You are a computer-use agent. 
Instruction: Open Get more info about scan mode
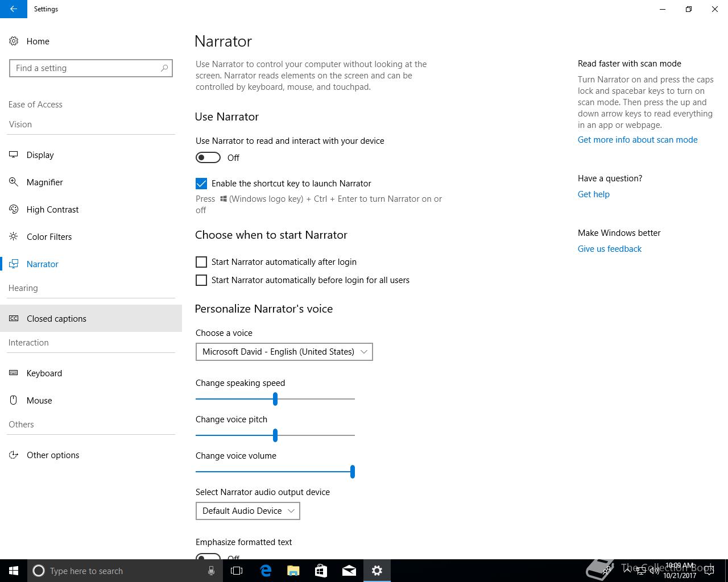click(x=638, y=140)
